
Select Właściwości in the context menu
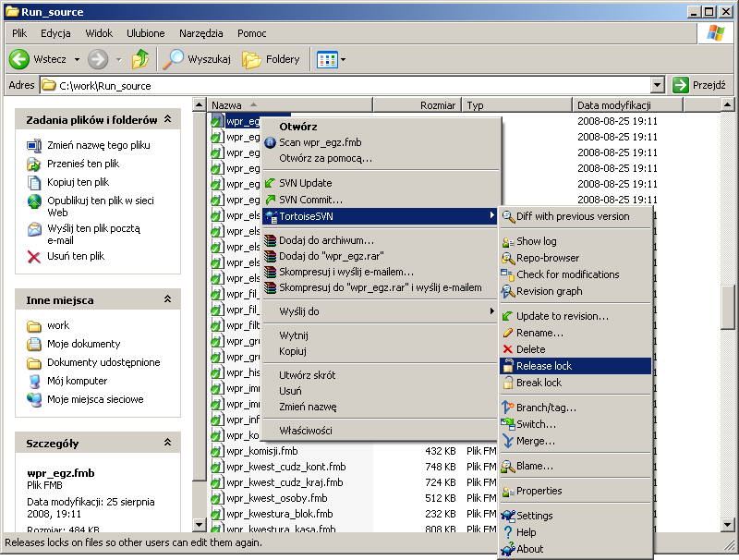pyautogui.click(x=381, y=431)
